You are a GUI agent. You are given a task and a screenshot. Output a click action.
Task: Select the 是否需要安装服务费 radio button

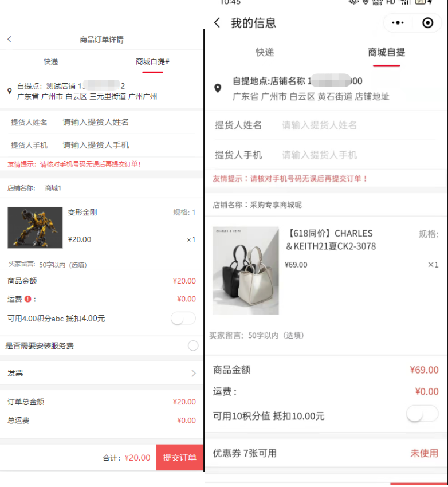pos(193,345)
